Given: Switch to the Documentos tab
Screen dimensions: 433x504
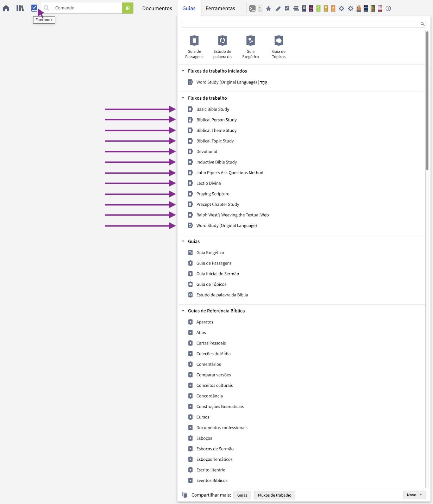Looking at the screenshot, I should [x=157, y=8].
